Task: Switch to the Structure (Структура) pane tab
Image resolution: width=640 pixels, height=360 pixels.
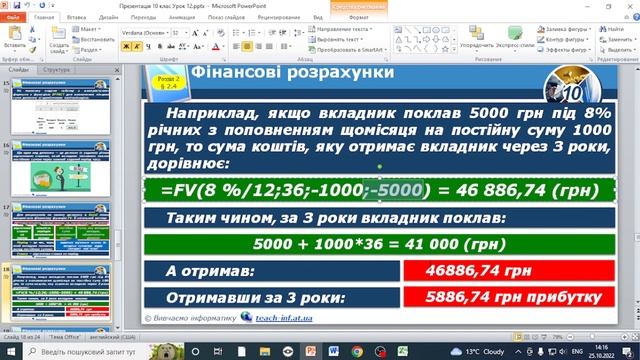Action: [56, 70]
